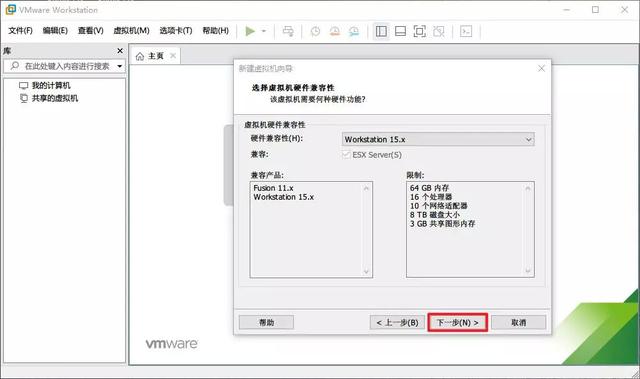Close the 新建虚拟机向导 dialog
The height and width of the screenshot is (379, 640).
click(x=542, y=69)
